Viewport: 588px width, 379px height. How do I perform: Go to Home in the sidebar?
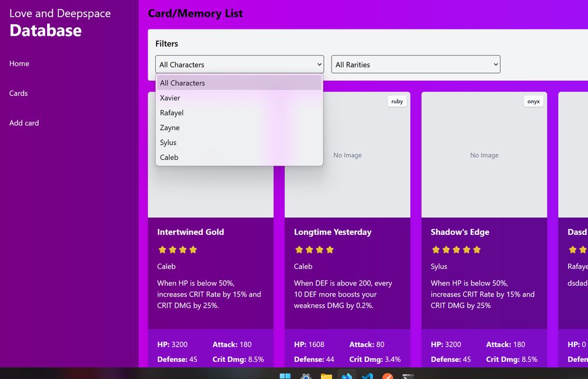(x=19, y=64)
